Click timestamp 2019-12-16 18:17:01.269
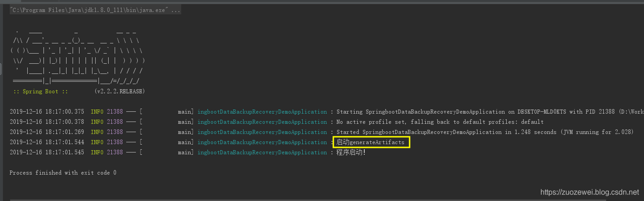The image size is (644, 201). pos(47,132)
